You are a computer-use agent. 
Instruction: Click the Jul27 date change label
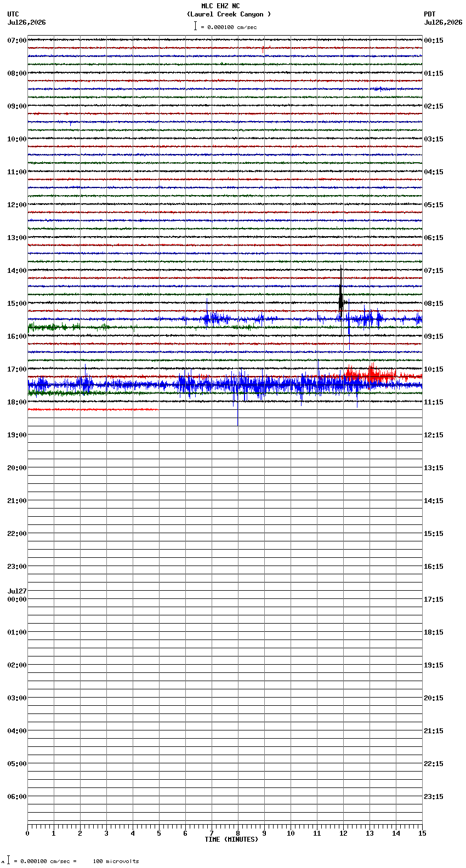[x=17, y=591]
